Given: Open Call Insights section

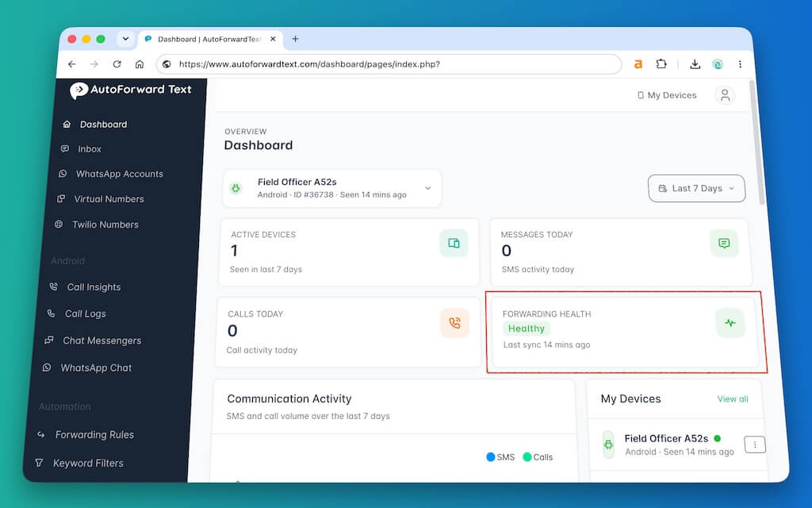Looking at the screenshot, I should point(94,287).
